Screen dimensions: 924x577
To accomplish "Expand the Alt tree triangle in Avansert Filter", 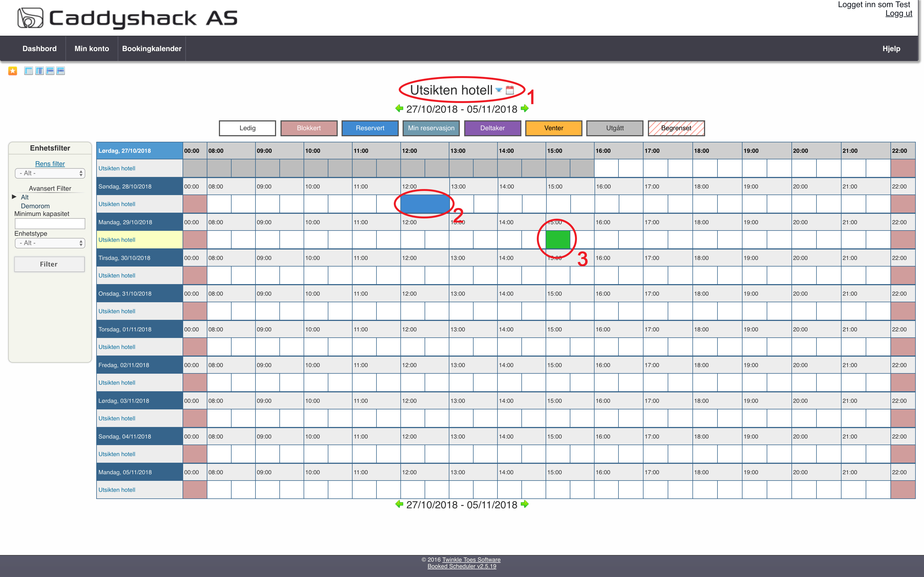I will [x=14, y=197].
